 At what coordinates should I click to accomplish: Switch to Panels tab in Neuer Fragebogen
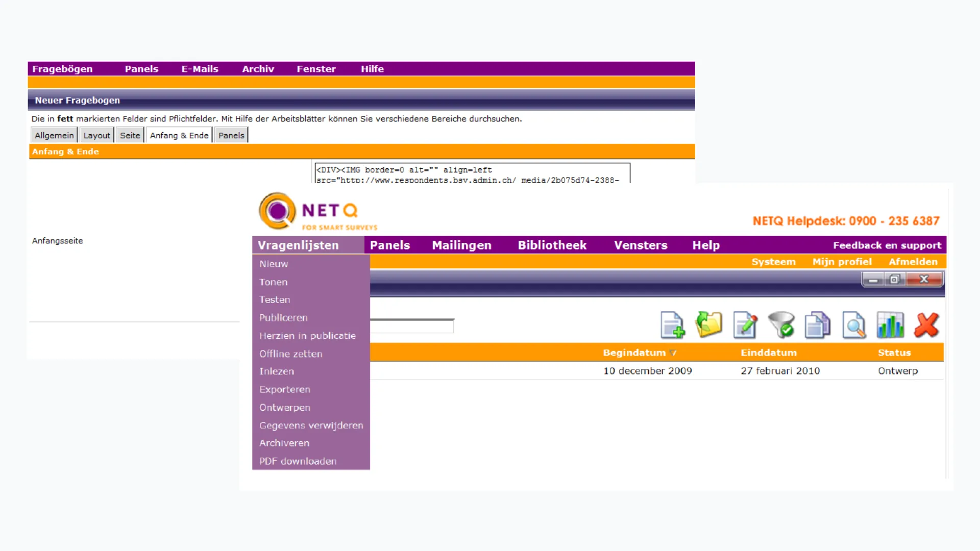point(231,135)
